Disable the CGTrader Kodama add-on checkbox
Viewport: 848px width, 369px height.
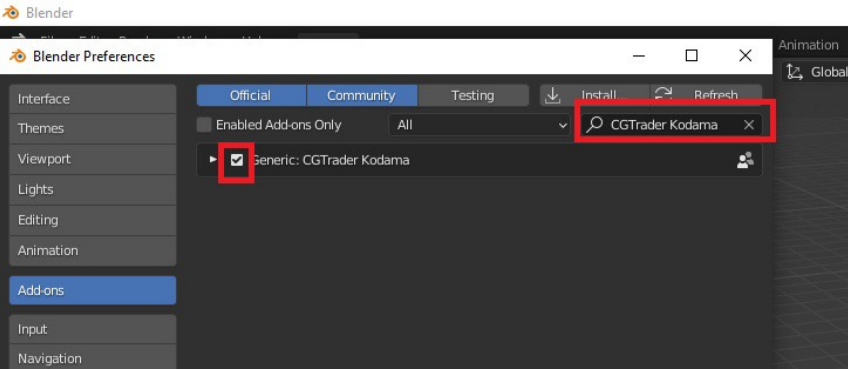pyautogui.click(x=237, y=160)
